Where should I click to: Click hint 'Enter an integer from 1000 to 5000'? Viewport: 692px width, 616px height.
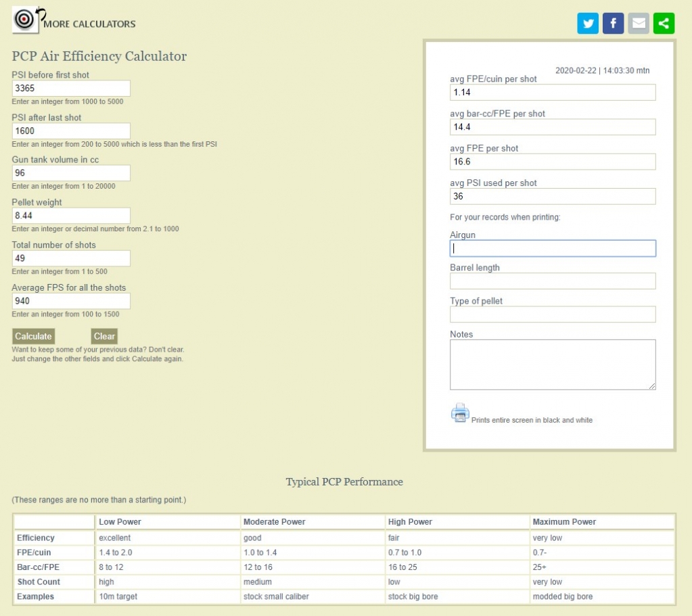(x=68, y=101)
